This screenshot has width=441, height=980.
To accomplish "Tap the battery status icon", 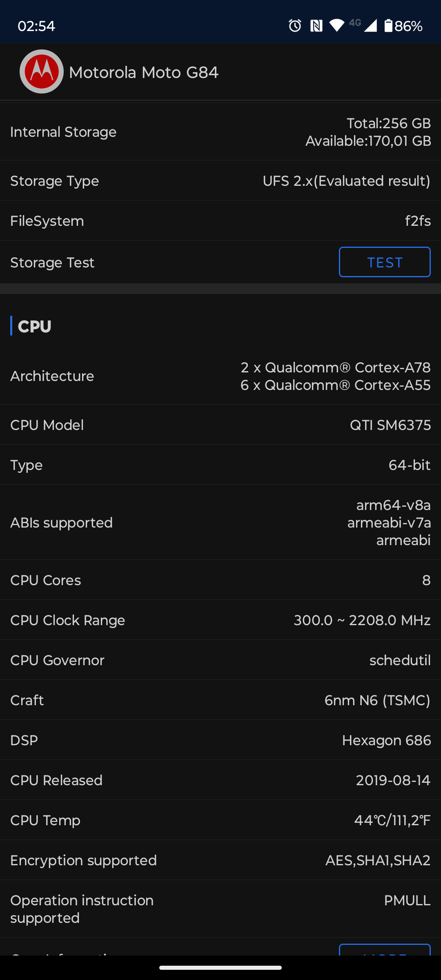I will point(388,26).
